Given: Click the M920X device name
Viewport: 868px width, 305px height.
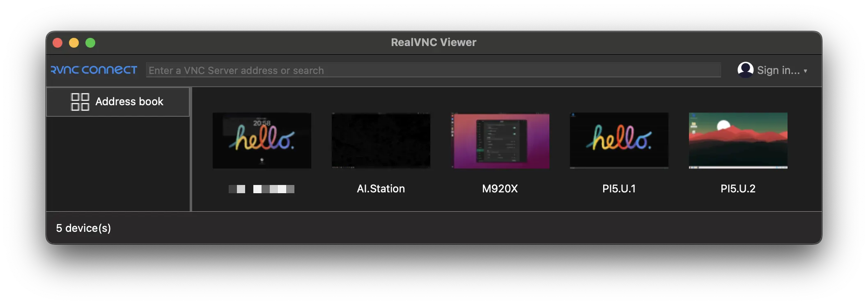Looking at the screenshot, I should click(500, 189).
